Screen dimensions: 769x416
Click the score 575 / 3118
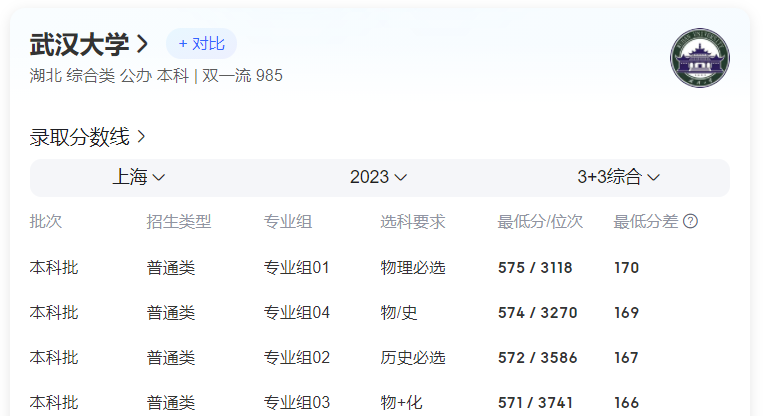535,268
